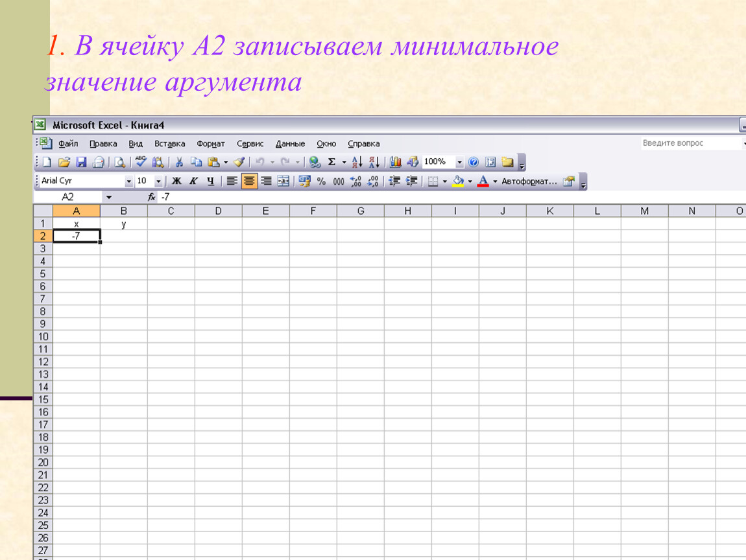Viewport: 746px width, 560px height.
Task: Expand the Arial Cyr font dropdown
Action: (x=128, y=181)
